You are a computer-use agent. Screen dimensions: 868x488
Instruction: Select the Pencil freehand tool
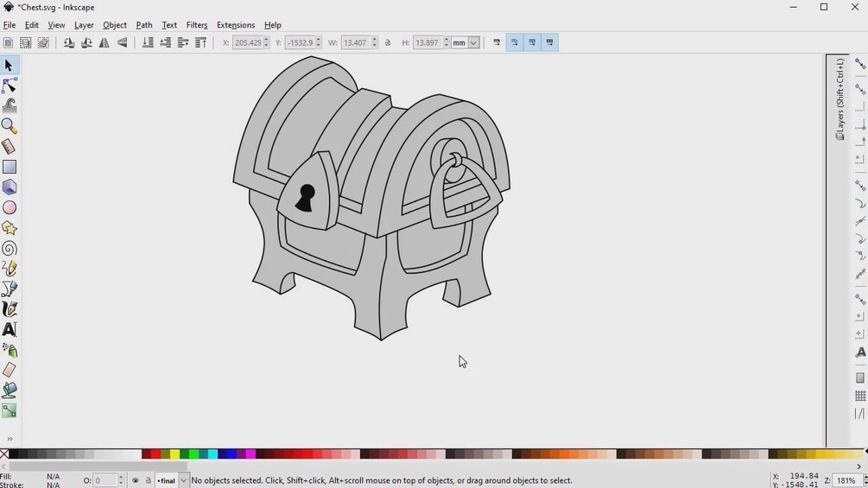click(x=9, y=269)
